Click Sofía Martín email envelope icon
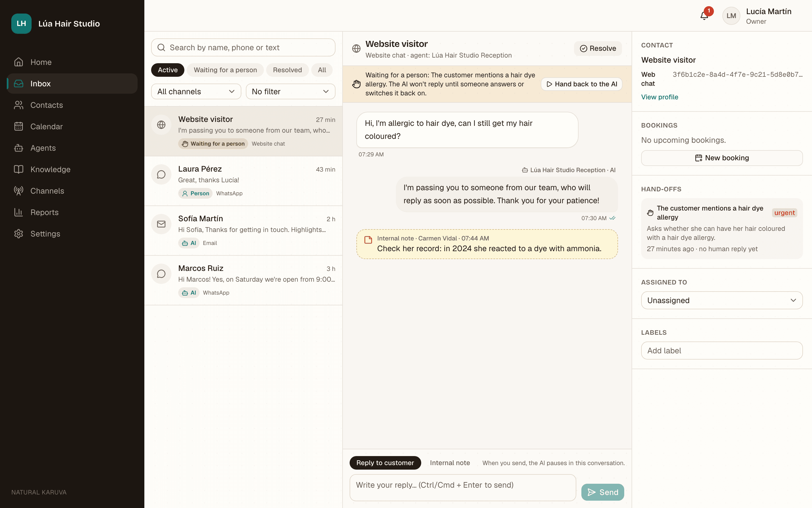Screen dimensions: 812x508 (x=161, y=224)
